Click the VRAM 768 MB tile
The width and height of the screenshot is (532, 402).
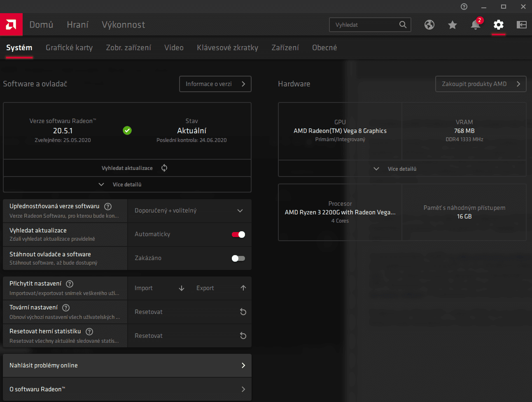pyautogui.click(x=464, y=131)
